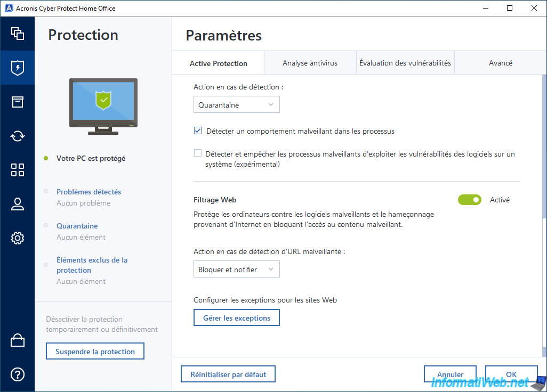Open the Settings gear icon
Screen dimensions: 547x392
18,238
